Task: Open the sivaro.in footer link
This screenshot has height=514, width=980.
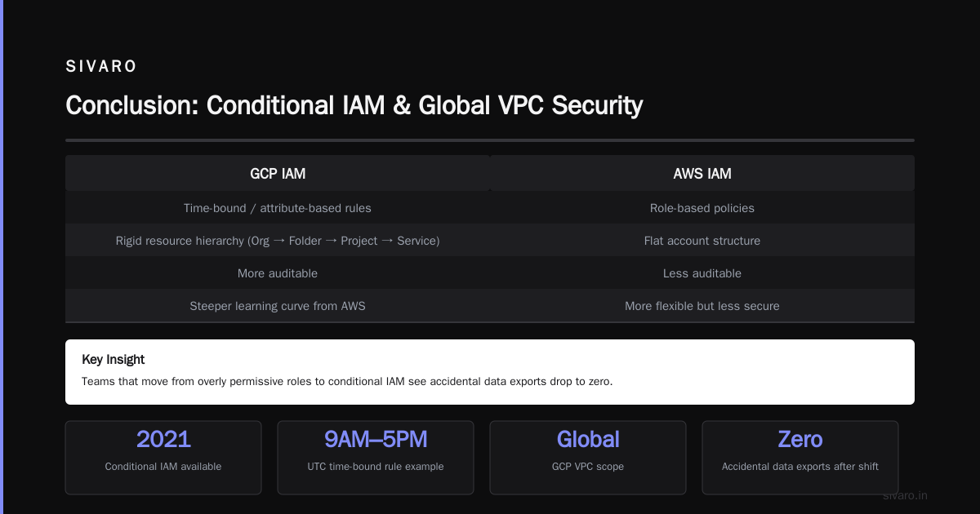Action: point(905,495)
